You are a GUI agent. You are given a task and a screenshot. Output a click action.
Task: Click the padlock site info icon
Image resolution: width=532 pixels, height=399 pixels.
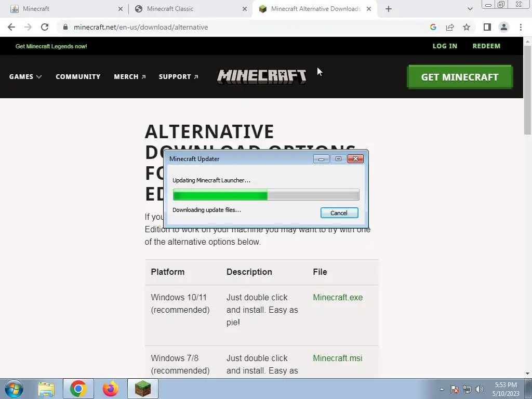click(65, 27)
